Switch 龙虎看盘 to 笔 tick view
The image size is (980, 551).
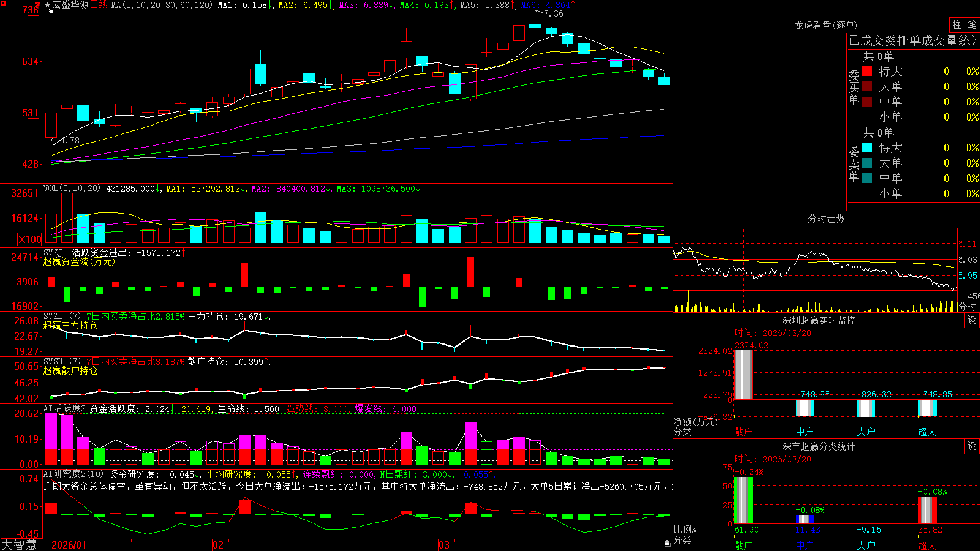(x=972, y=24)
